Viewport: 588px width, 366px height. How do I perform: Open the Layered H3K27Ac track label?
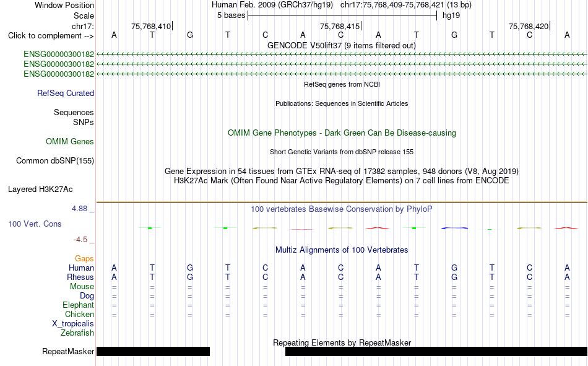coord(40,190)
